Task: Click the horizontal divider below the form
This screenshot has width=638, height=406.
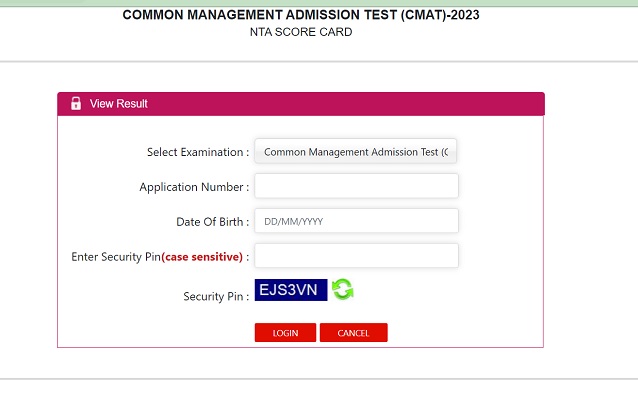Action: (319, 379)
